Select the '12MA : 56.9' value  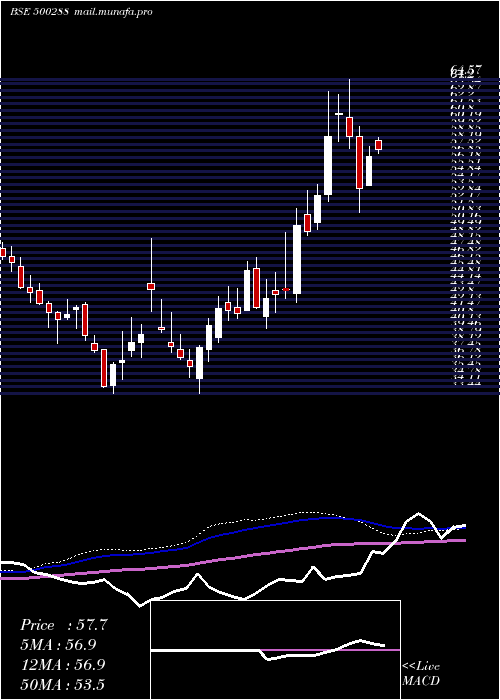pyautogui.click(x=62, y=665)
